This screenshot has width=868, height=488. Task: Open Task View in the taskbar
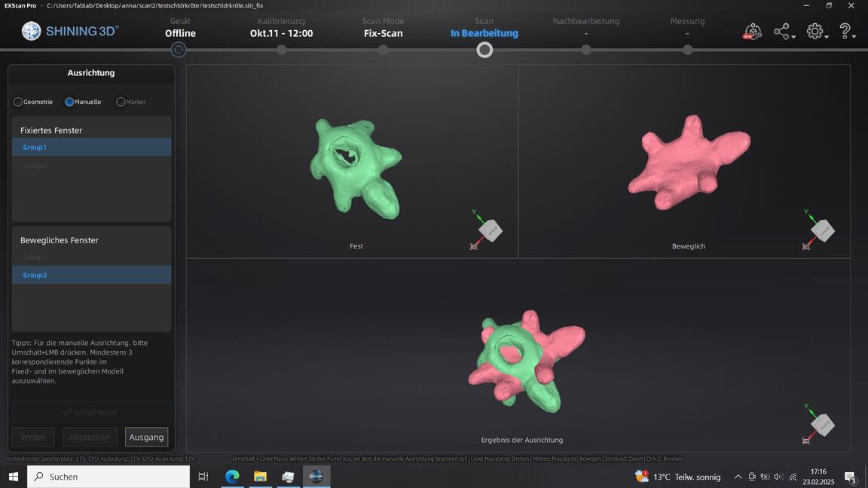pos(203,477)
